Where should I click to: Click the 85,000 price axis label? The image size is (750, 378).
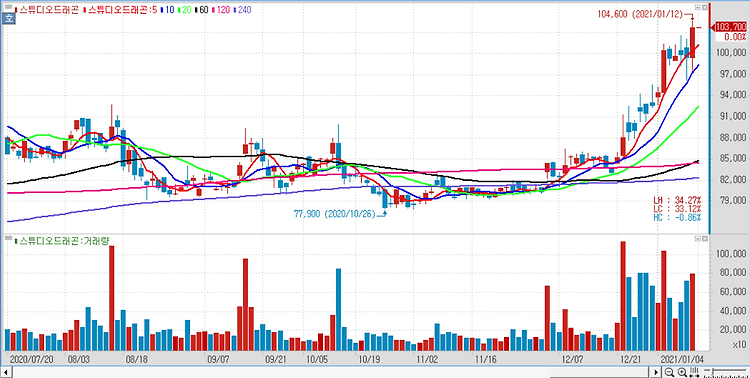[734, 159]
